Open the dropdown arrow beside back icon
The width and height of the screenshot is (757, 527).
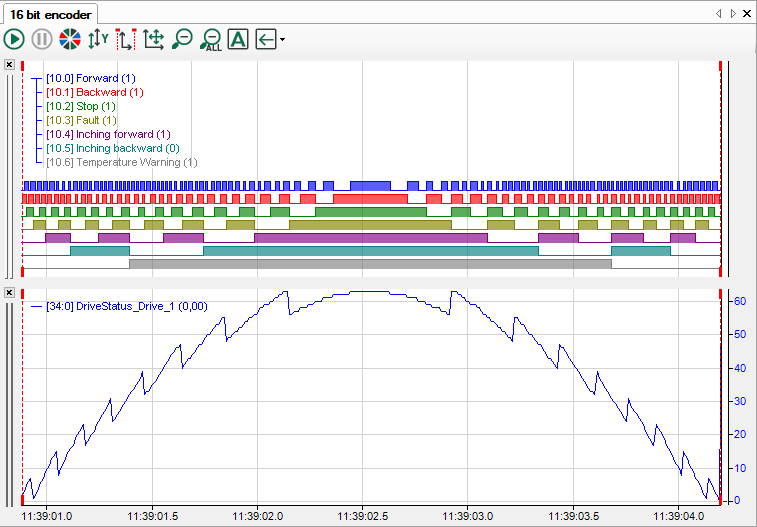283,40
